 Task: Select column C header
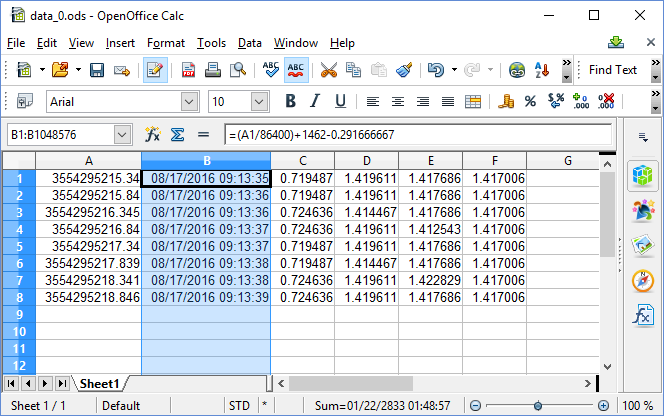point(302,161)
